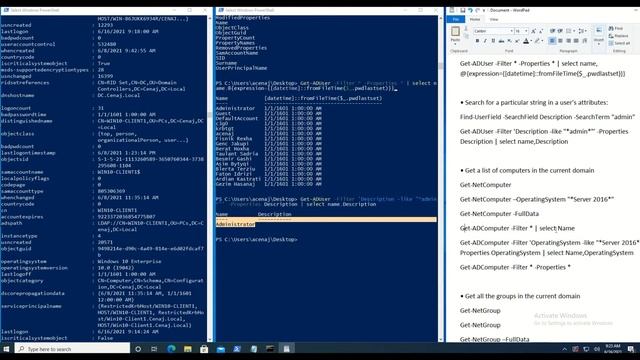640x360 pixels.
Task: Click the network icon in system tray
Action: (x=586, y=349)
